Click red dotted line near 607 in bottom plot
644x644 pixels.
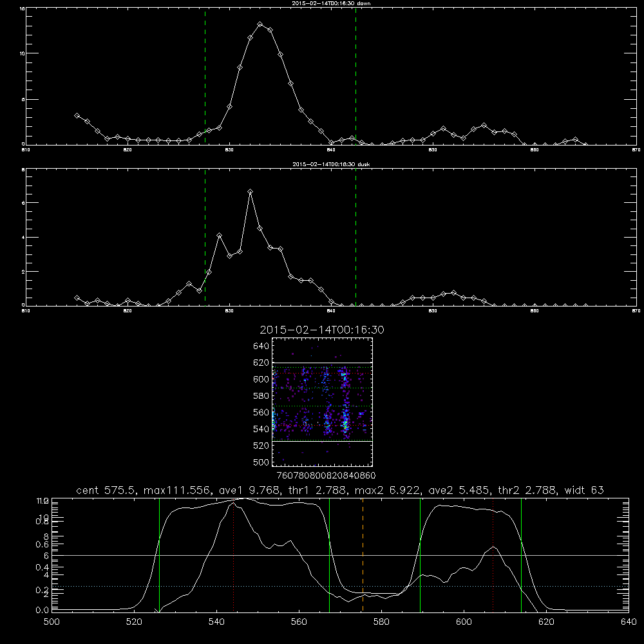click(493, 555)
